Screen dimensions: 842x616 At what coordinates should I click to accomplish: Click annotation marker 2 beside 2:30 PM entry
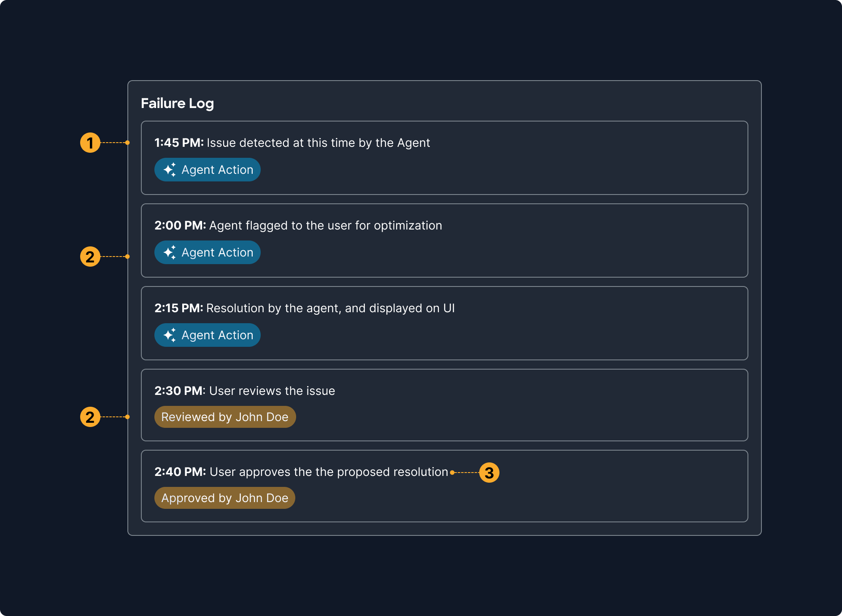point(90,417)
